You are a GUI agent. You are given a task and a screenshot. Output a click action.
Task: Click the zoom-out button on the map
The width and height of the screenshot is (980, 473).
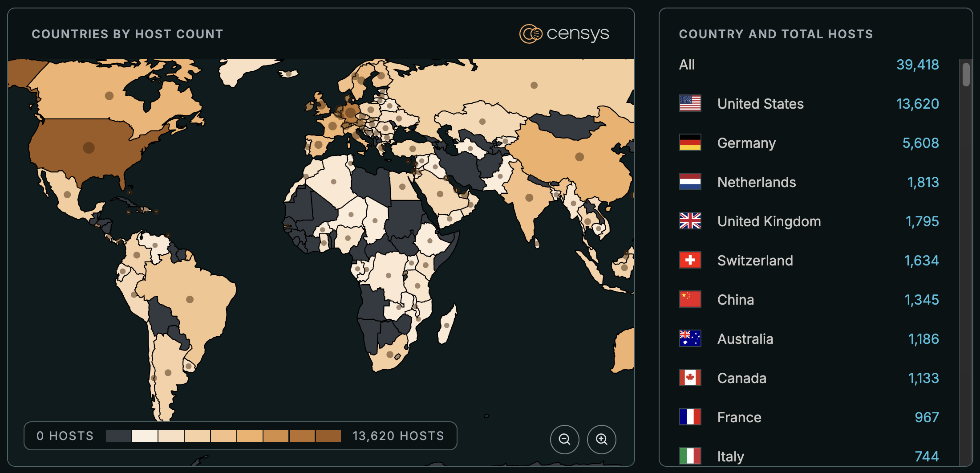coord(564,439)
